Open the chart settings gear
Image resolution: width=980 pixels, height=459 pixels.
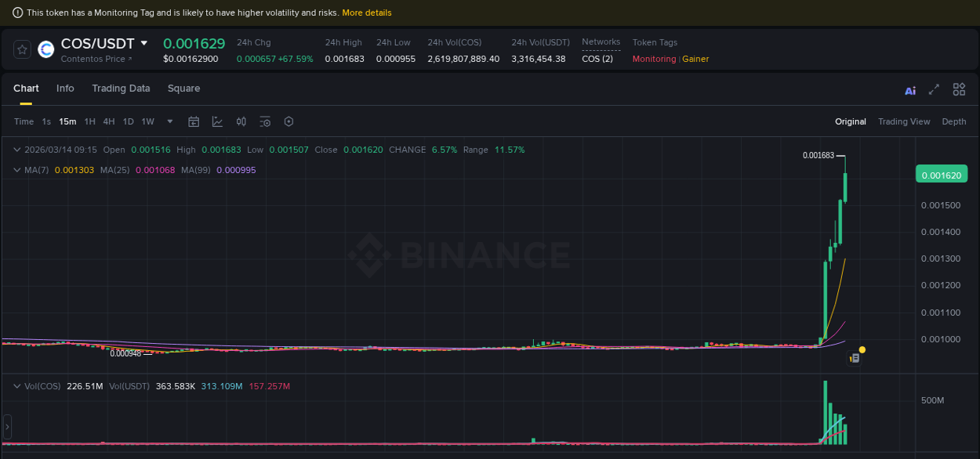[x=289, y=121]
